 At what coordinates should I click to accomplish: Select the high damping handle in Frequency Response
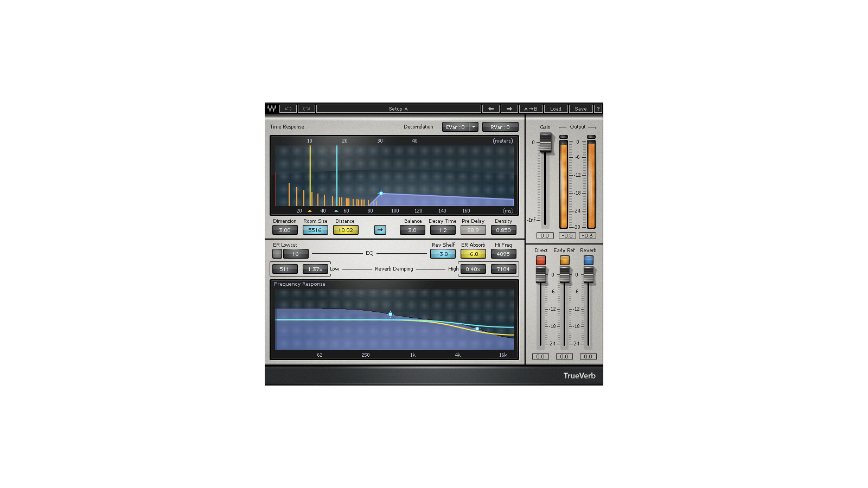pyautogui.click(x=477, y=329)
